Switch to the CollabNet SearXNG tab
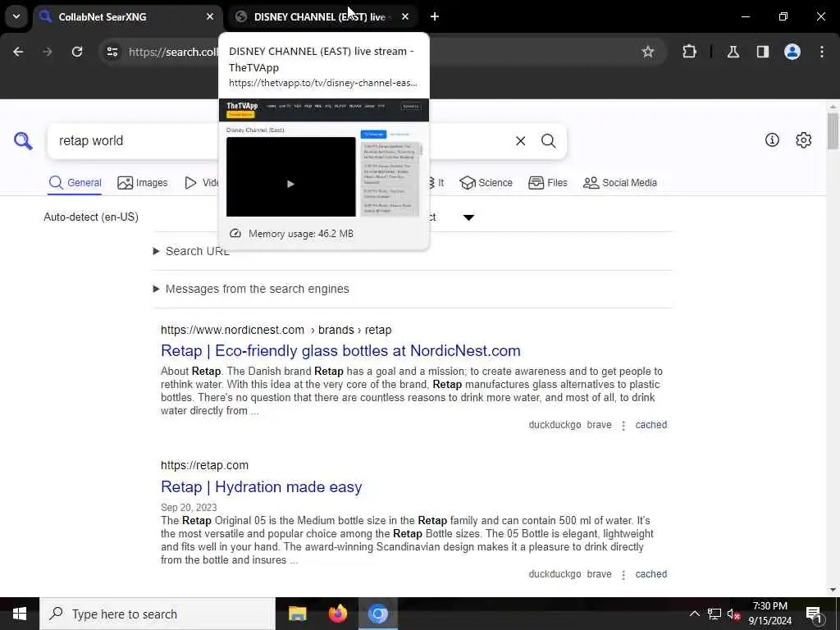 pos(127,16)
